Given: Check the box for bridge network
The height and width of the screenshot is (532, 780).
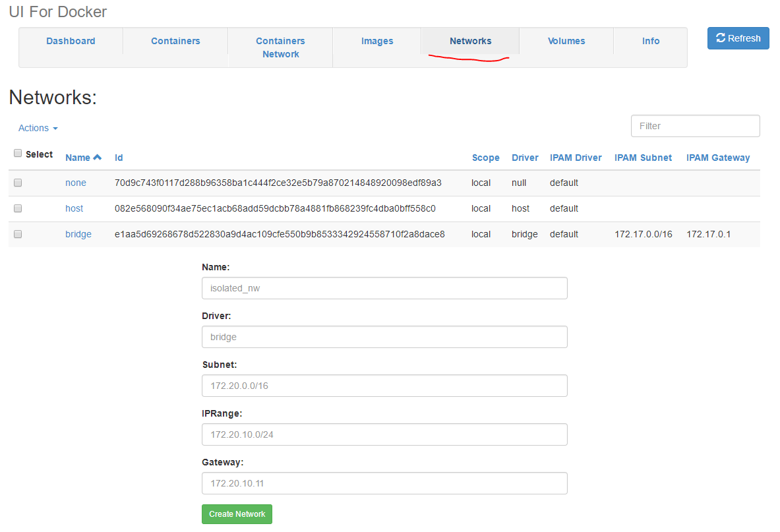Looking at the screenshot, I should pos(18,233).
